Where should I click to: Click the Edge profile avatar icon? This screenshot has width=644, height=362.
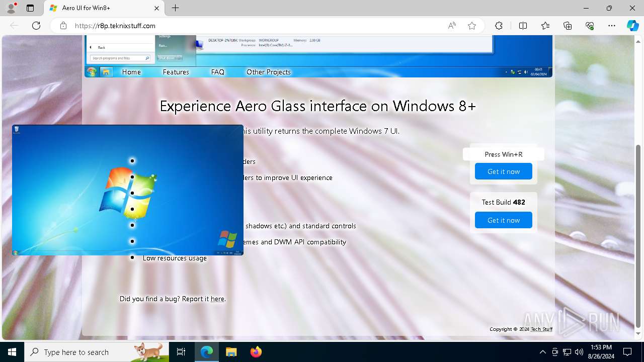click(11, 8)
